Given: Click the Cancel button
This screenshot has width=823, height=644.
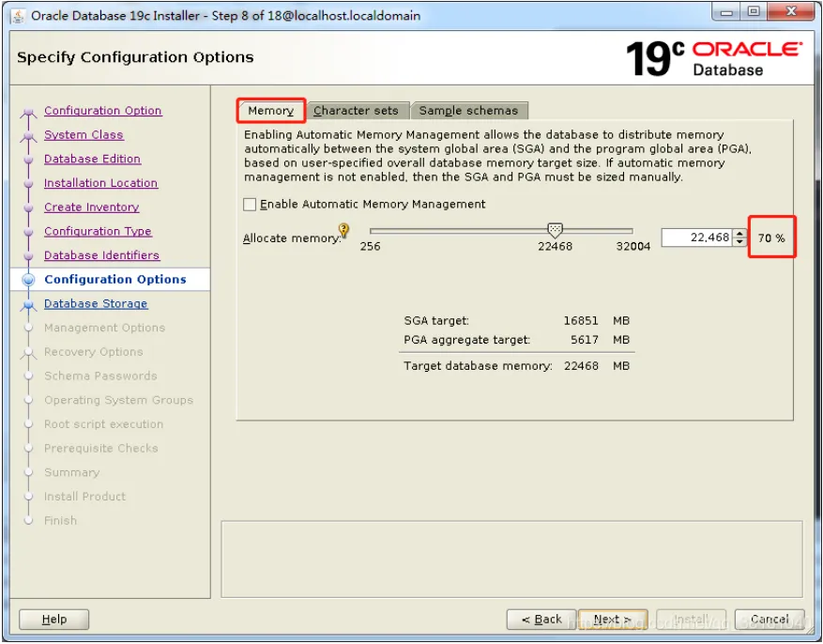Looking at the screenshot, I should [x=770, y=620].
